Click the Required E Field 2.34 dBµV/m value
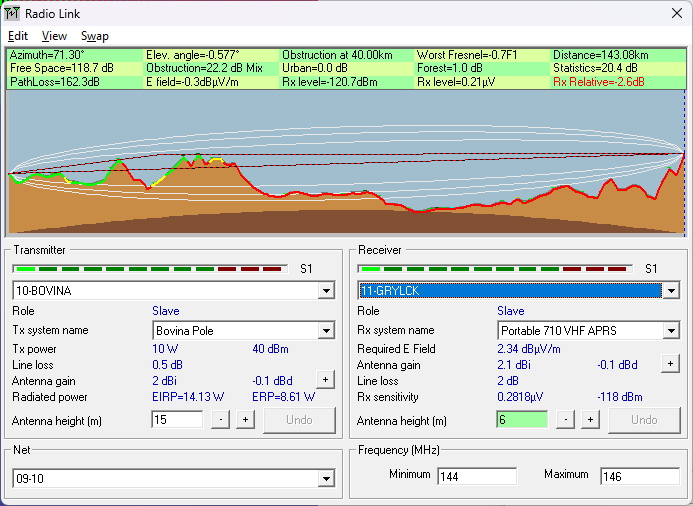 (x=529, y=349)
